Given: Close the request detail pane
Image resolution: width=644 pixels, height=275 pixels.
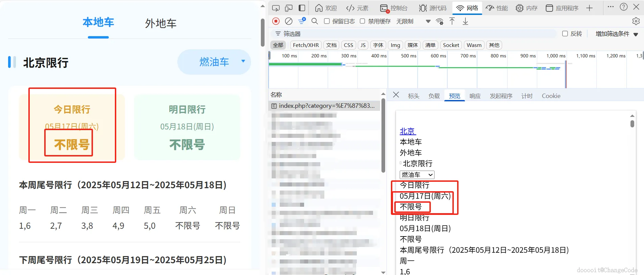Looking at the screenshot, I should pos(396,95).
